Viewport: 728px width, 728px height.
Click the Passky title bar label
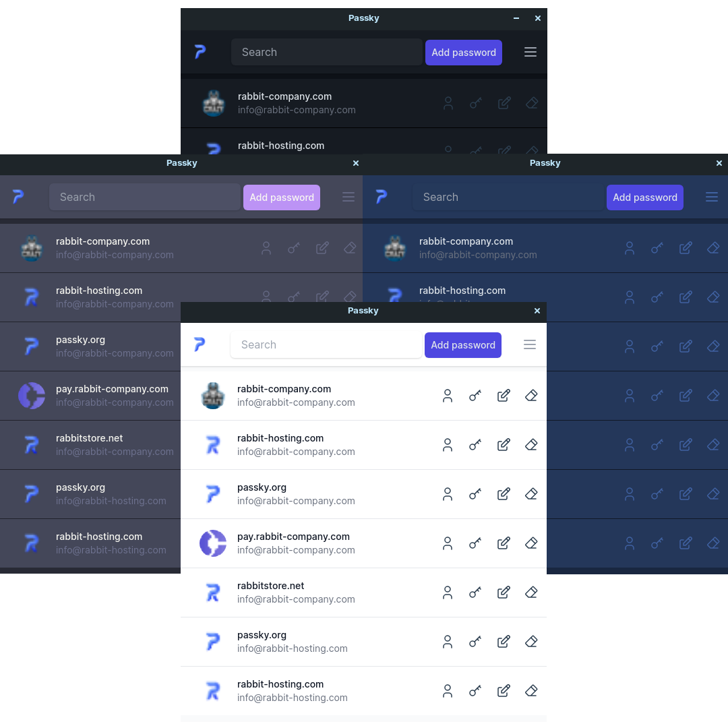pyautogui.click(x=363, y=311)
